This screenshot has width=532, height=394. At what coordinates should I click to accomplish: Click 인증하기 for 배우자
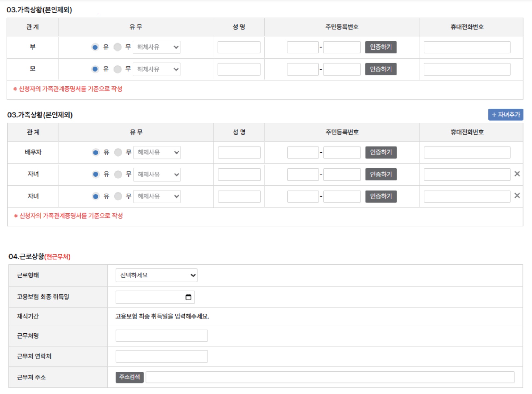pos(381,152)
